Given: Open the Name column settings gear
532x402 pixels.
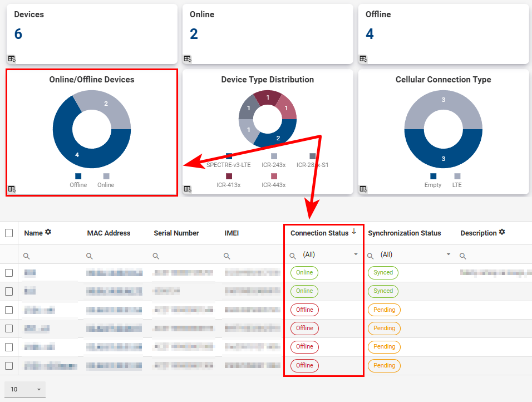Looking at the screenshot, I should [48, 232].
